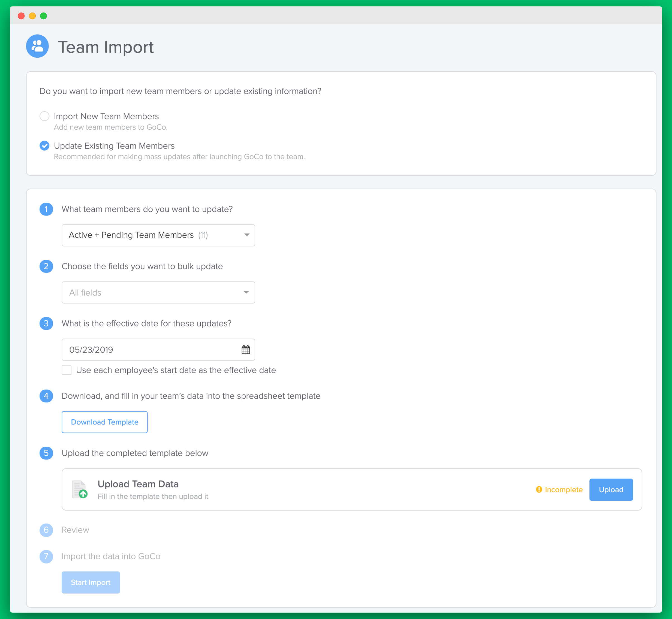This screenshot has height=619, width=672.
Task: Click 'What is the effective date' question
Action: pos(146,323)
